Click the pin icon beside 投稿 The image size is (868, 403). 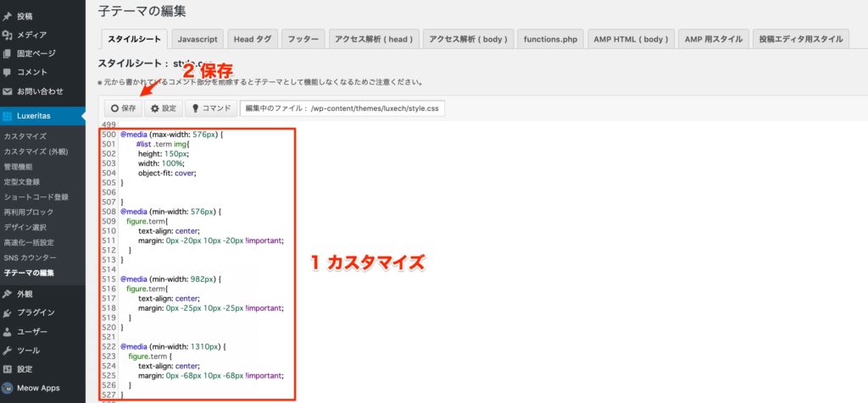[7, 17]
